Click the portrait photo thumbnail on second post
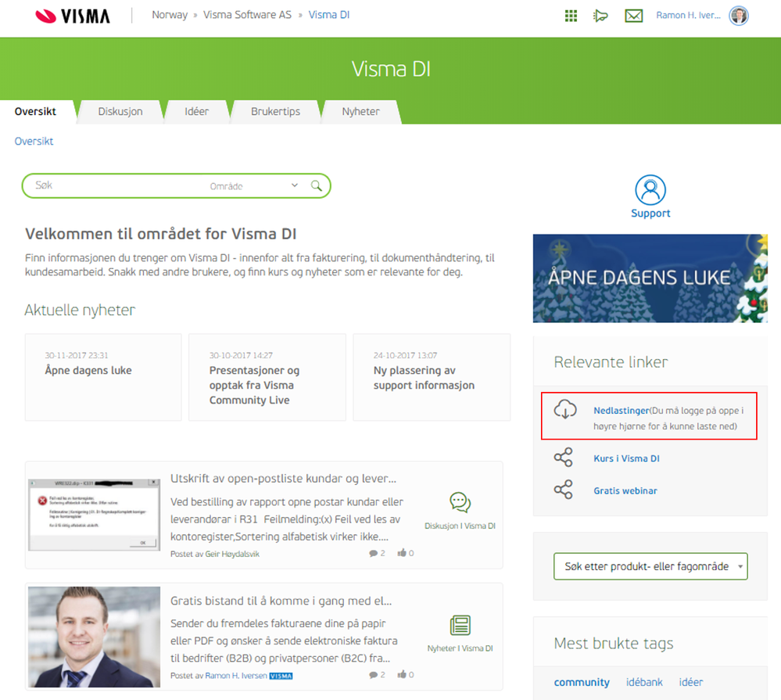This screenshot has height=700, width=781. (94, 637)
